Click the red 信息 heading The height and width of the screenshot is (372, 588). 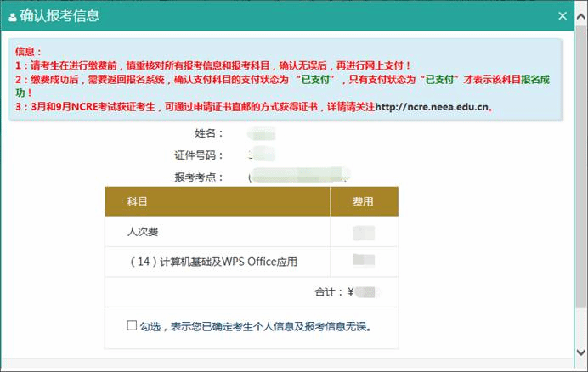coord(27,51)
